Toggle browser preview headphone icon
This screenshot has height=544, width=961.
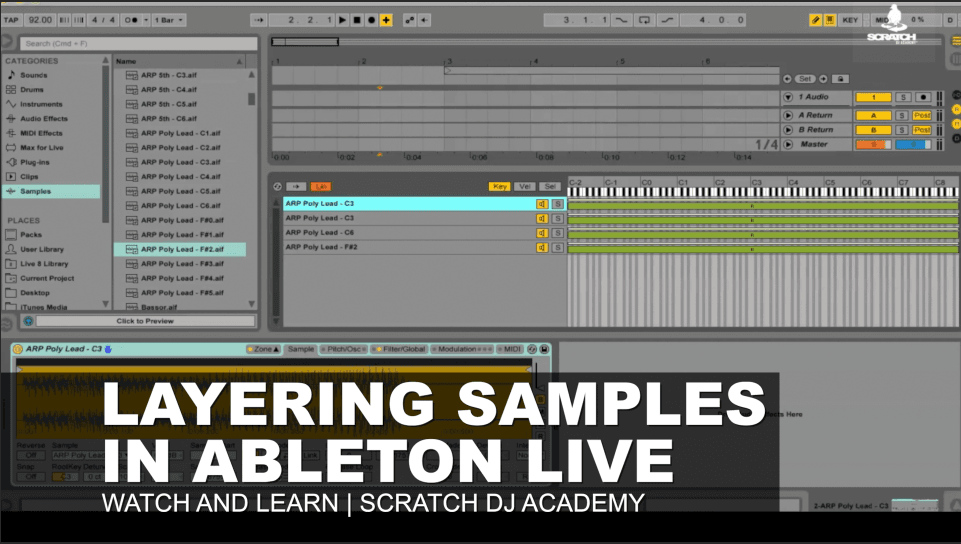(28, 321)
